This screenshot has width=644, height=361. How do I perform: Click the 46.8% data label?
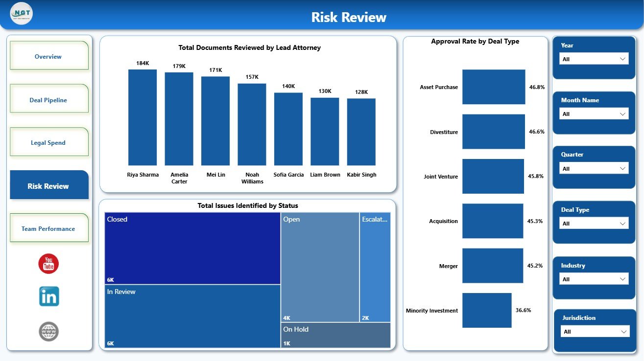pyautogui.click(x=537, y=87)
